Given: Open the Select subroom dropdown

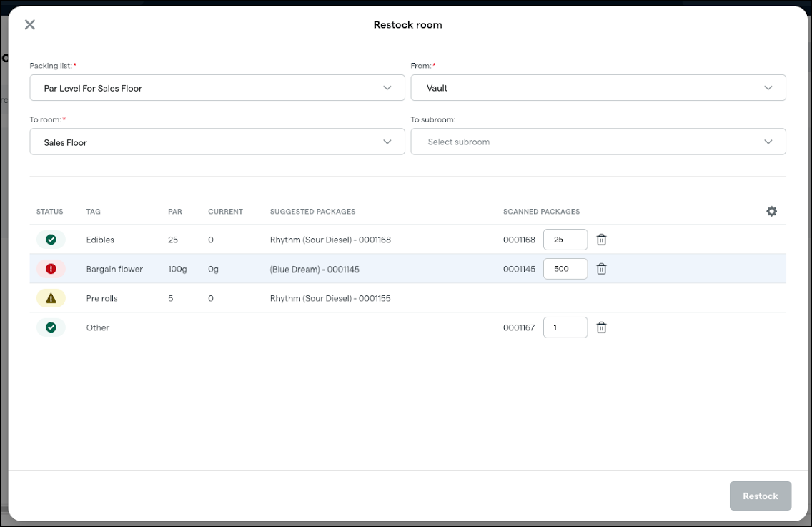Looking at the screenshot, I should pyautogui.click(x=598, y=141).
